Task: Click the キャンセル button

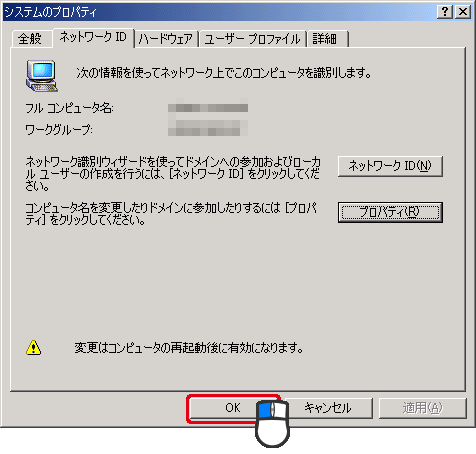Action: coord(328,408)
